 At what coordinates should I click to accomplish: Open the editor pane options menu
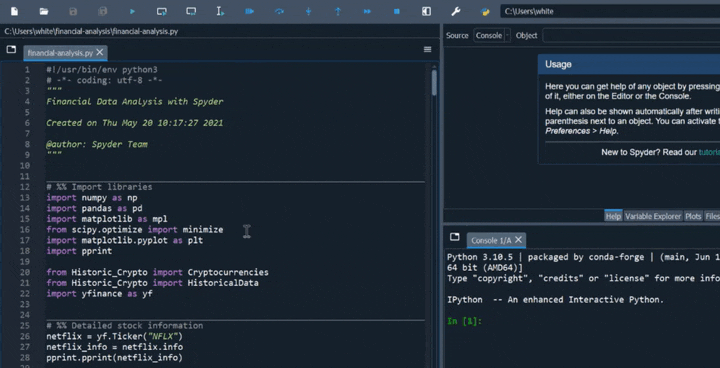point(428,50)
